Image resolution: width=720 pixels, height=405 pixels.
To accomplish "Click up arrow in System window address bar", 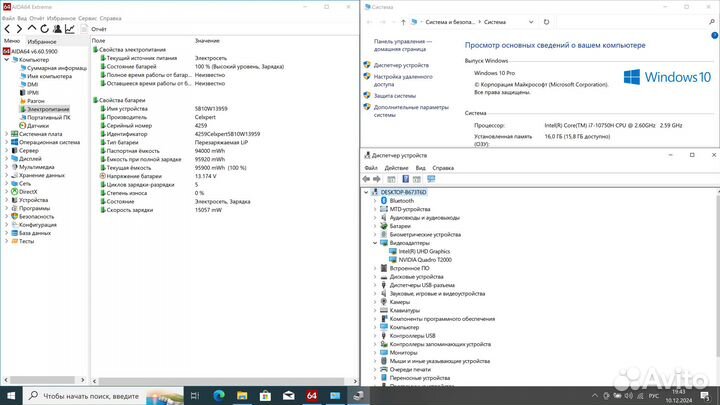I will pyautogui.click(x=403, y=22).
